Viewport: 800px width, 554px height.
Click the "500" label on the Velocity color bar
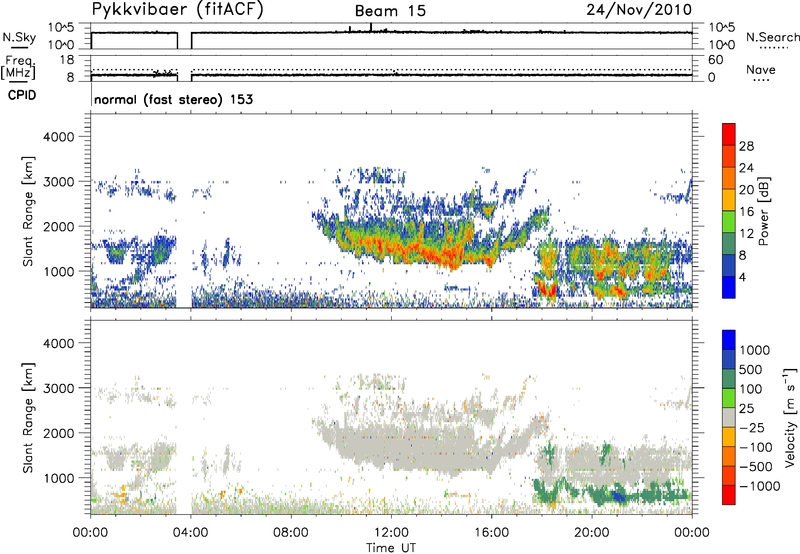[x=751, y=370]
